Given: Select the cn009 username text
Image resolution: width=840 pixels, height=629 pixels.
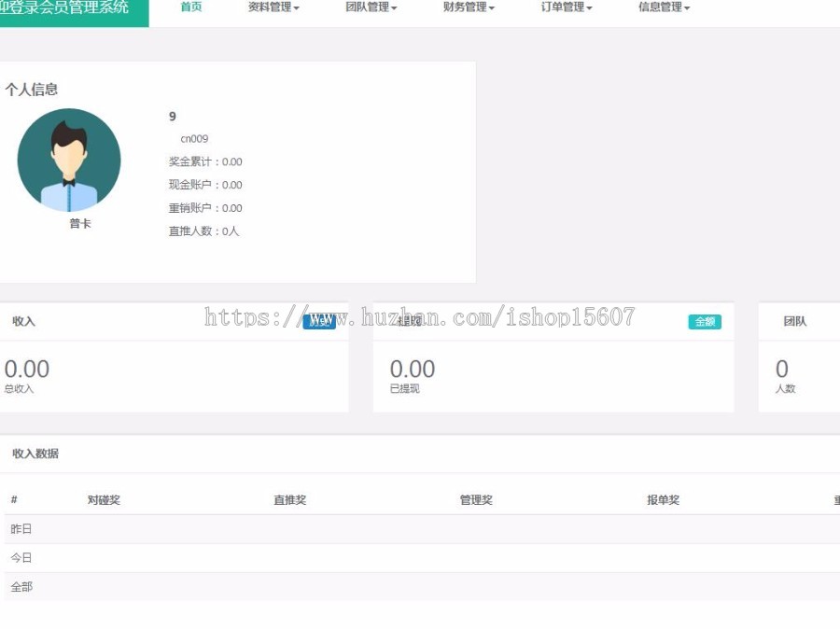Looking at the screenshot, I should tap(194, 139).
